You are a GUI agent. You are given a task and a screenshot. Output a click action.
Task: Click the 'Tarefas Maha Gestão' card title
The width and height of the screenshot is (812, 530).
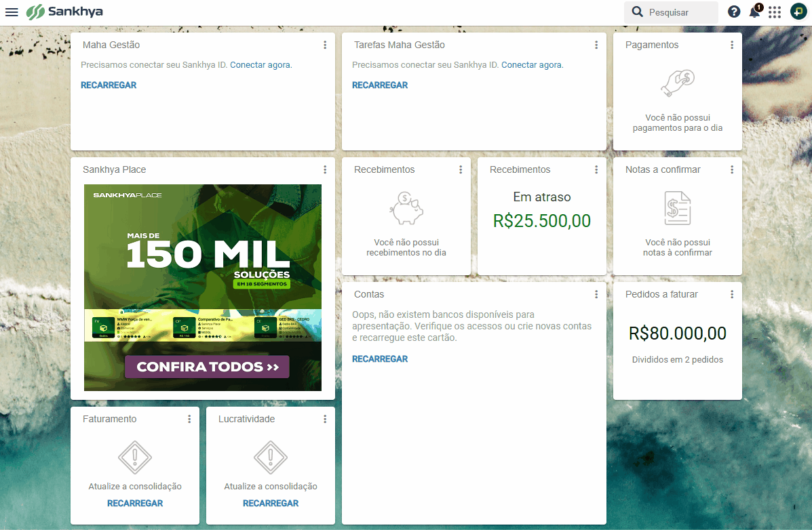point(400,45)
